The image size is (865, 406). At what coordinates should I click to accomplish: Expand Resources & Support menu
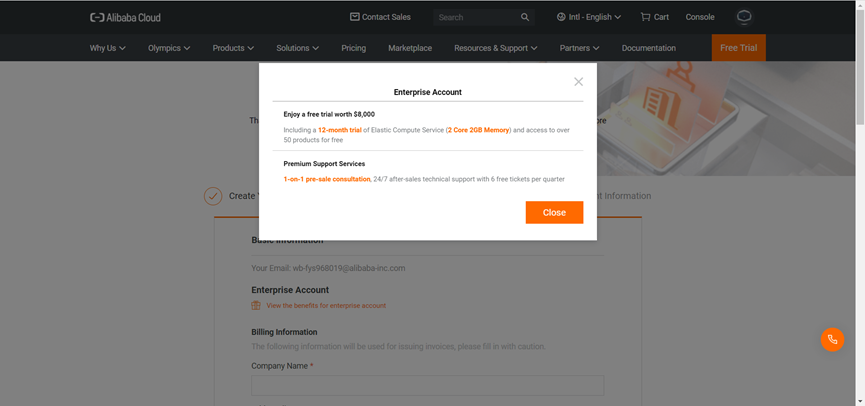496,48
